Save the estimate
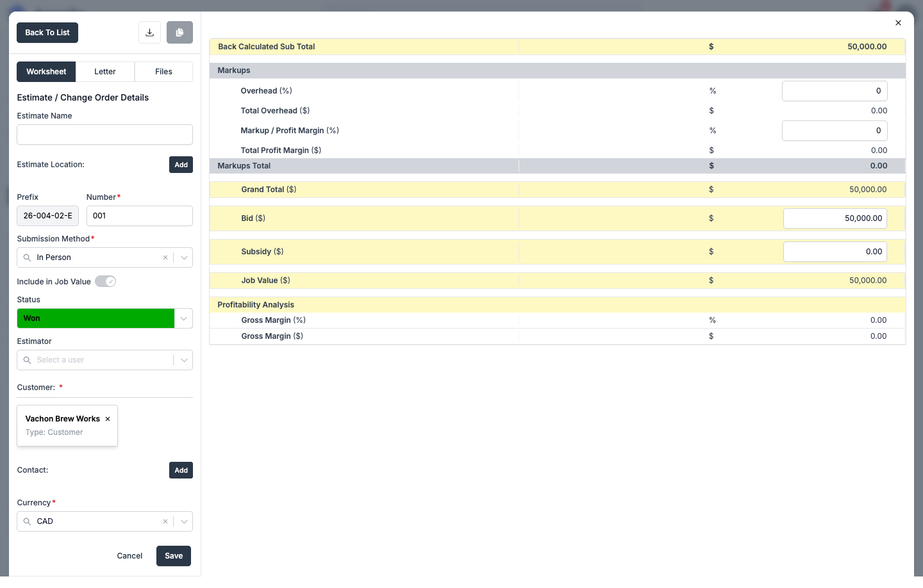This screenshot has width=923, height=588. point(174,556)
